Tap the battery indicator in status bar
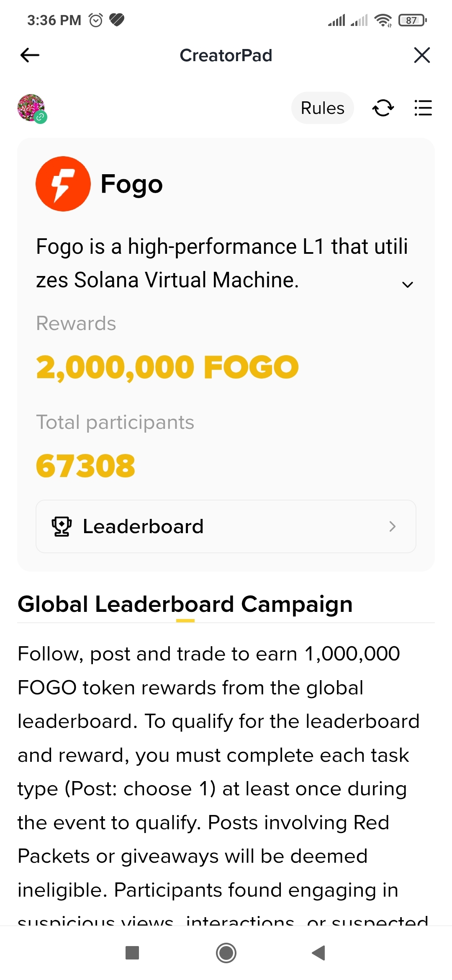This screenshot has height=980, width=452. 412,20
